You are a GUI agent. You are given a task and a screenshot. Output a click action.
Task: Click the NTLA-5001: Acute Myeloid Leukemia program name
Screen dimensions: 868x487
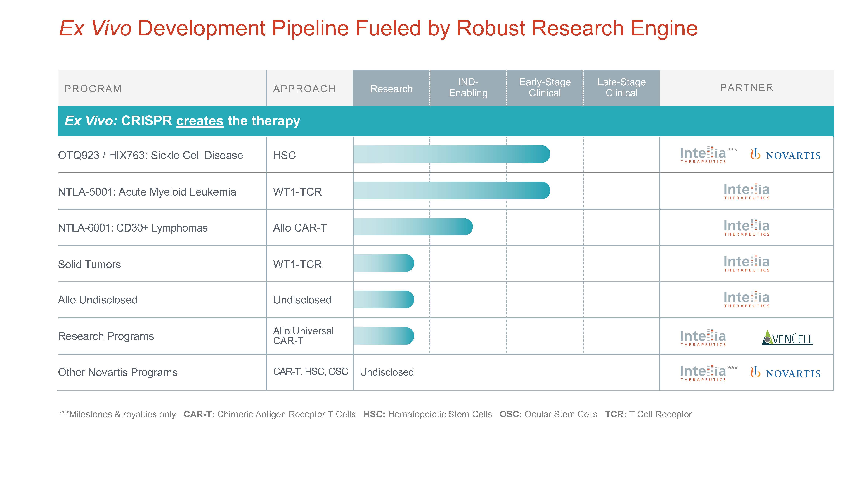pyautogui.click(x=147, y=192)
